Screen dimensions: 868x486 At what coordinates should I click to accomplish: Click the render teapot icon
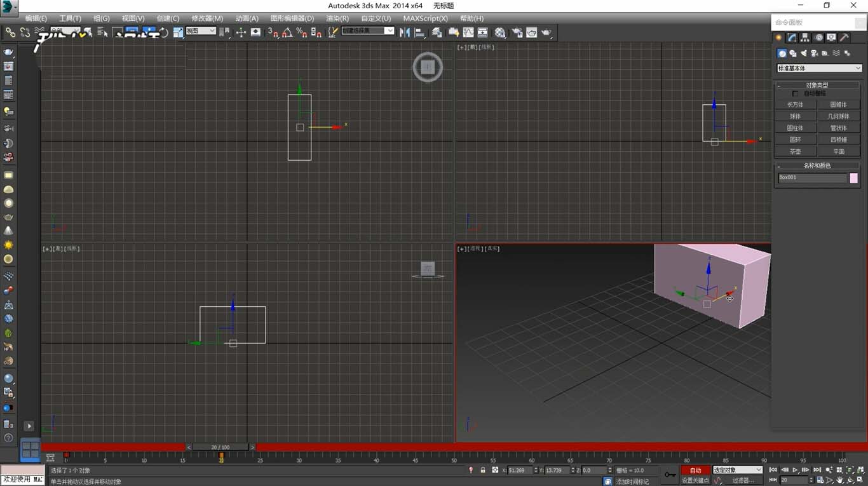coord(546,32)
